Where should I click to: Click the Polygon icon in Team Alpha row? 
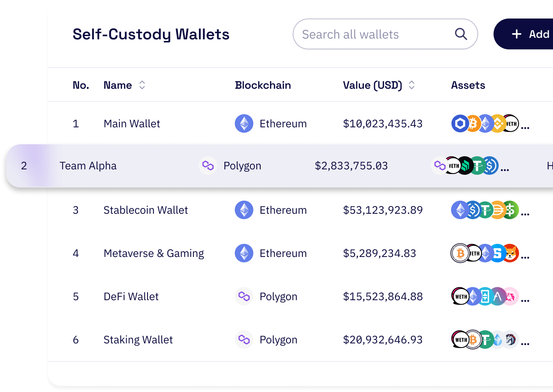click(208, 166)
